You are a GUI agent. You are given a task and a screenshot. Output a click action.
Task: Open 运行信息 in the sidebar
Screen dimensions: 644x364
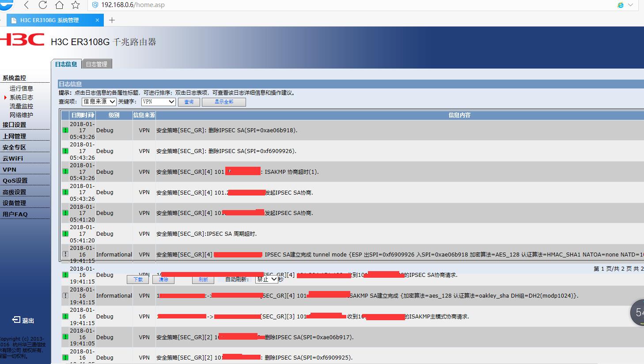click(21, 88)
